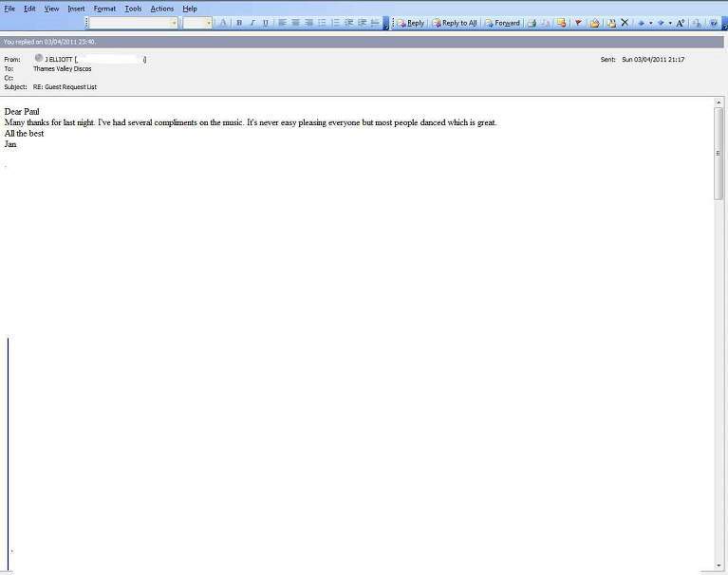The width and height of the screenshot is (728, 575).
Task: Delete the message with X icon
Action: tap(625, 23)
